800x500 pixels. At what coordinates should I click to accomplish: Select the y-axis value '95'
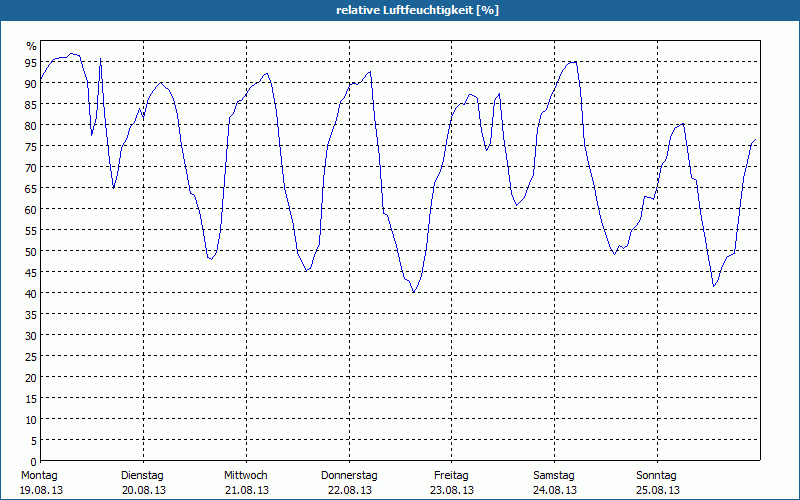(x=31, y=62)
